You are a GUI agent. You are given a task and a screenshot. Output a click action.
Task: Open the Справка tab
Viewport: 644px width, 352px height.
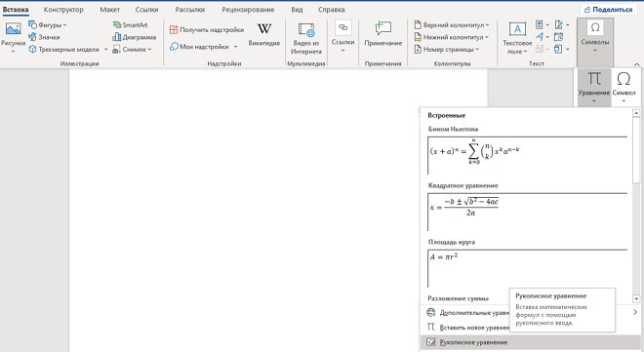(x=332, y=10)
